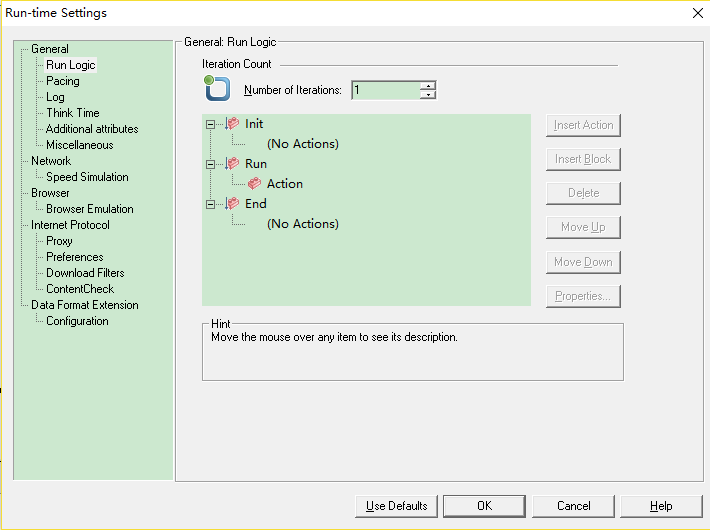
Task: Select the Action item in Run
Action: 285,183
